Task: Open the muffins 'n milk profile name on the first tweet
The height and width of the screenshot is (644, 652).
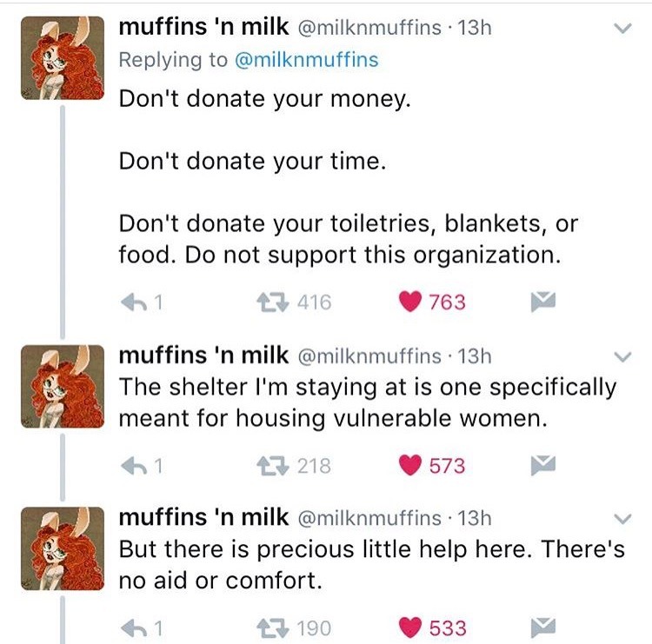Action: click(x=203, y=27)
